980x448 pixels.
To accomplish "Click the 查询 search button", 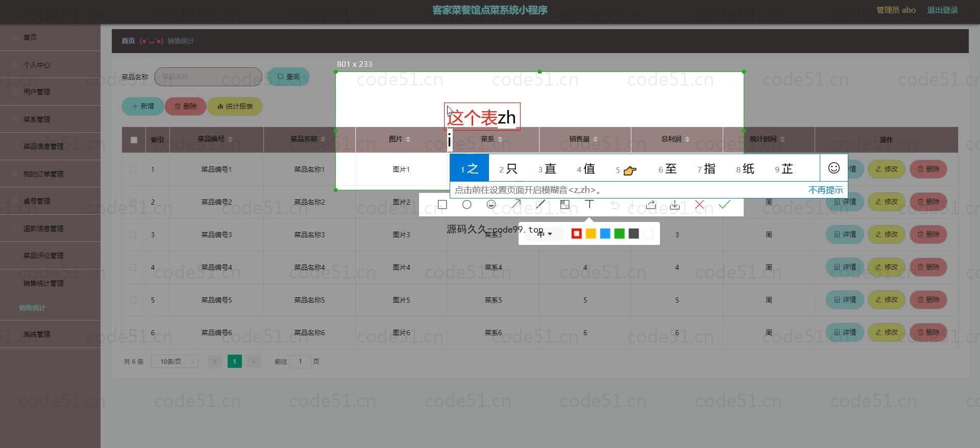I will (x=288, y=77).
